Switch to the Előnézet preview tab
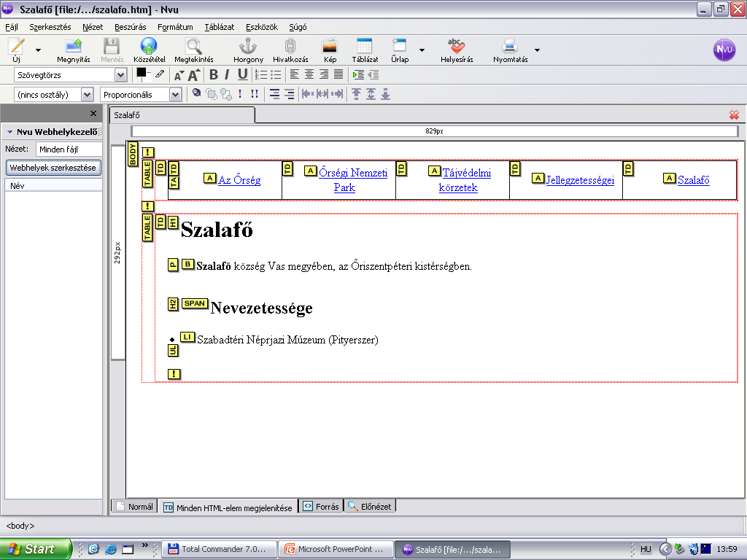Viewport: 747px width, 560px height. coord(370,507)
